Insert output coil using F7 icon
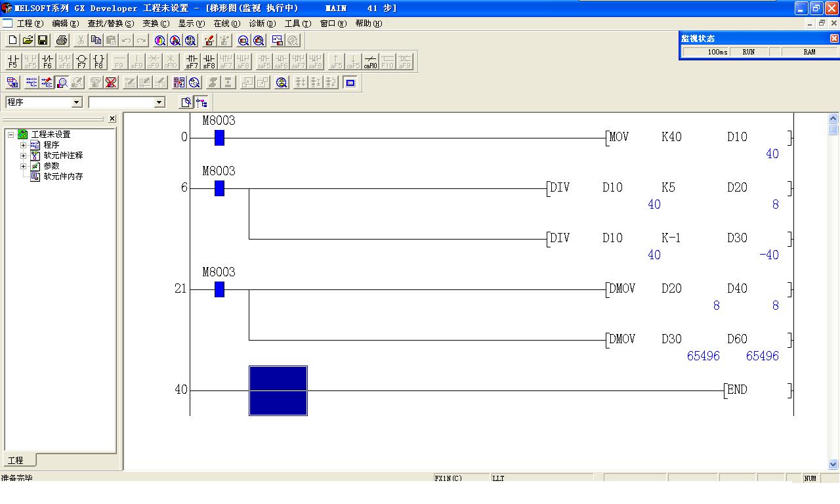The width and height of the screenshot is (840, 504). click(x=81, y=62)
